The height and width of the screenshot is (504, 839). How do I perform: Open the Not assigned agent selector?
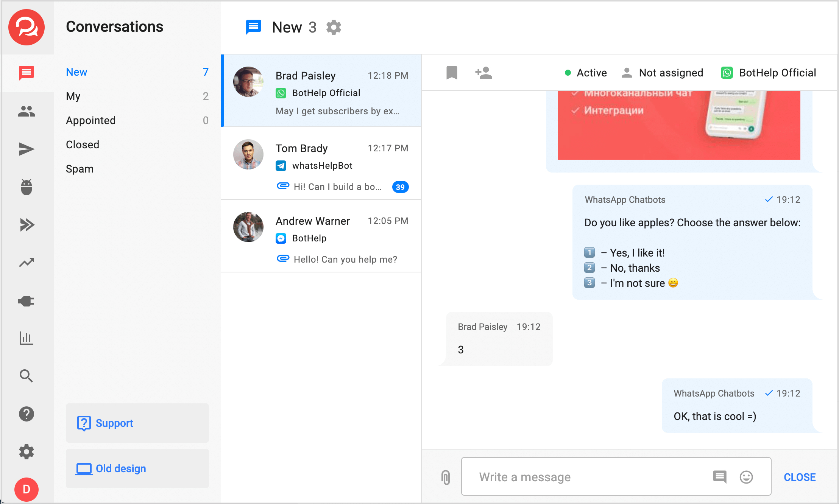[x=662, y=73]
